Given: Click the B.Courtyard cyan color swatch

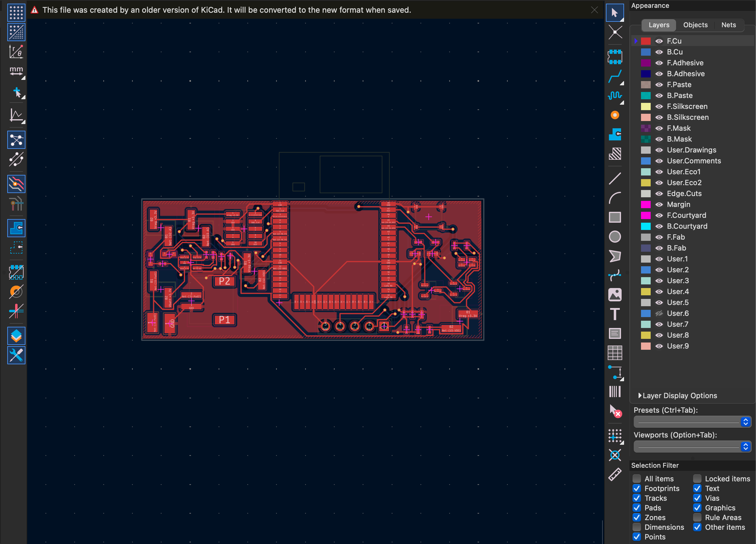Looking at the screenshot, I should click(646, 226).
